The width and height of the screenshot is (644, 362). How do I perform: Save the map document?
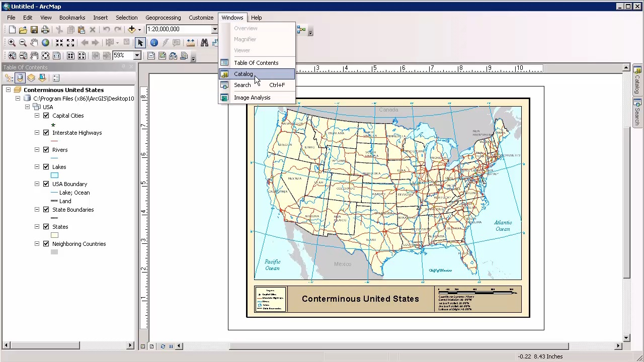click(34, 30)
